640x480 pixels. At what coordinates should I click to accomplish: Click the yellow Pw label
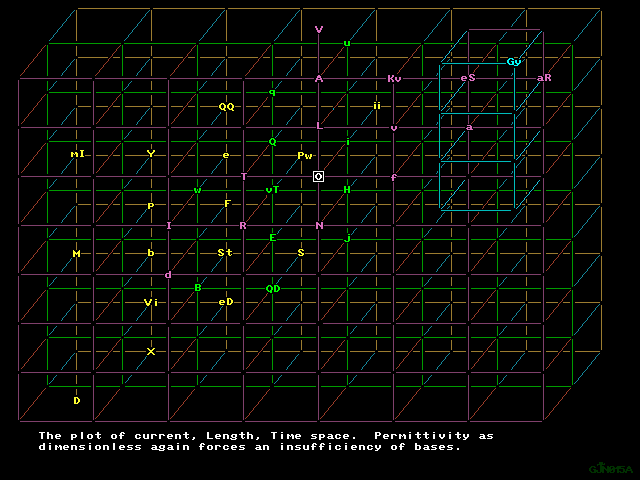(x=305, y=156)
